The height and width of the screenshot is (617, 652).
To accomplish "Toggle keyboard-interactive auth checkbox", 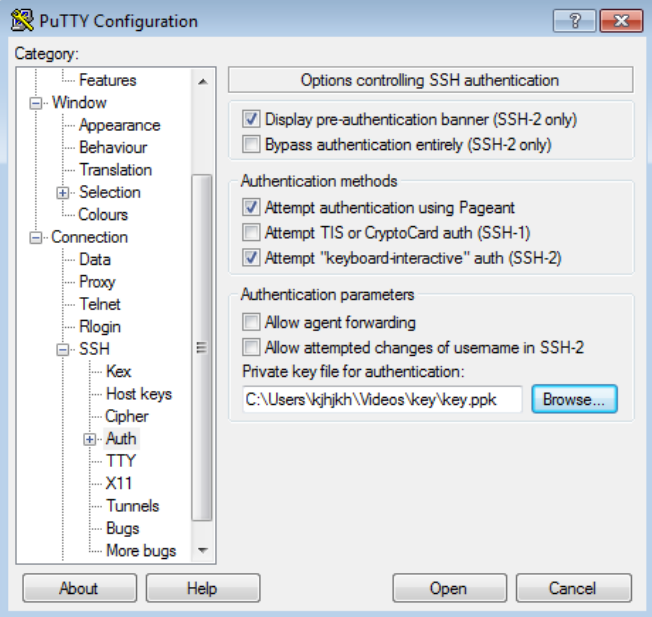I will coord(251,258).
